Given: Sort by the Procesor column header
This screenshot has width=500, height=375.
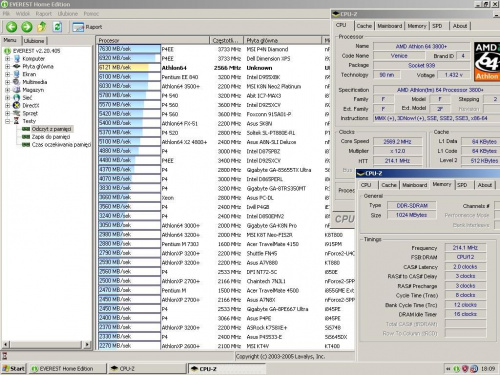Looking at the screenshot, I should coord(153,40).
